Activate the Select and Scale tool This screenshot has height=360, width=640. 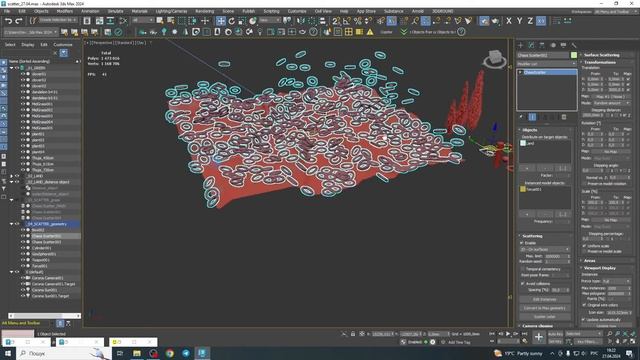point(242,21)
